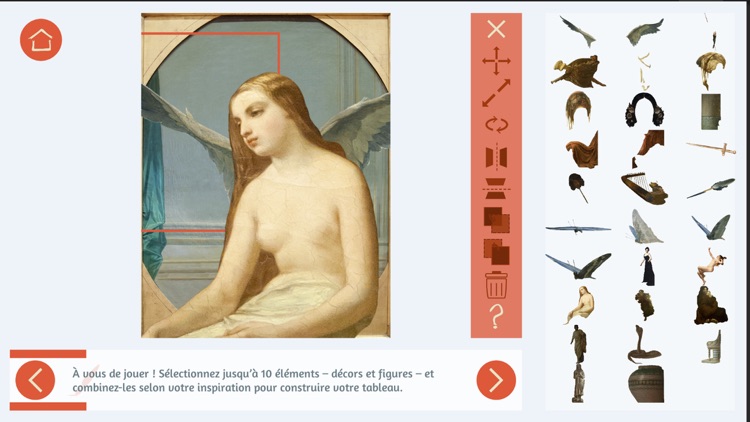750x422 pixels.
Task: Flip element vertically with the mirror icon
Action: click(x=496, y=189)
